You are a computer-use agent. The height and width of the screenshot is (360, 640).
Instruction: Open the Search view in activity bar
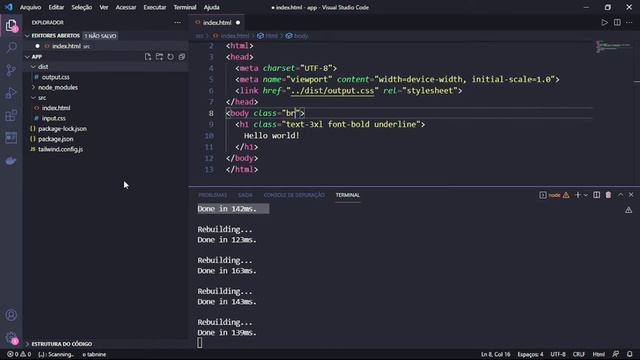(11, 47)
